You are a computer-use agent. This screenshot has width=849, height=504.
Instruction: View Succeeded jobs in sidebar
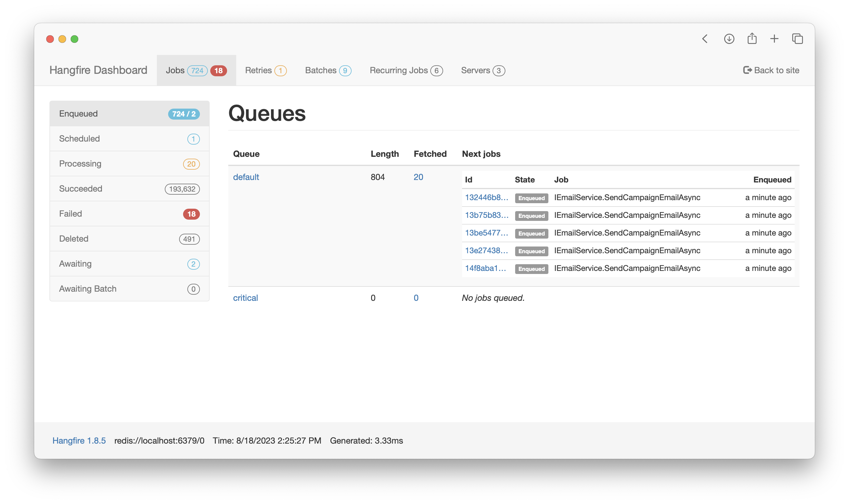click(129, 189)
